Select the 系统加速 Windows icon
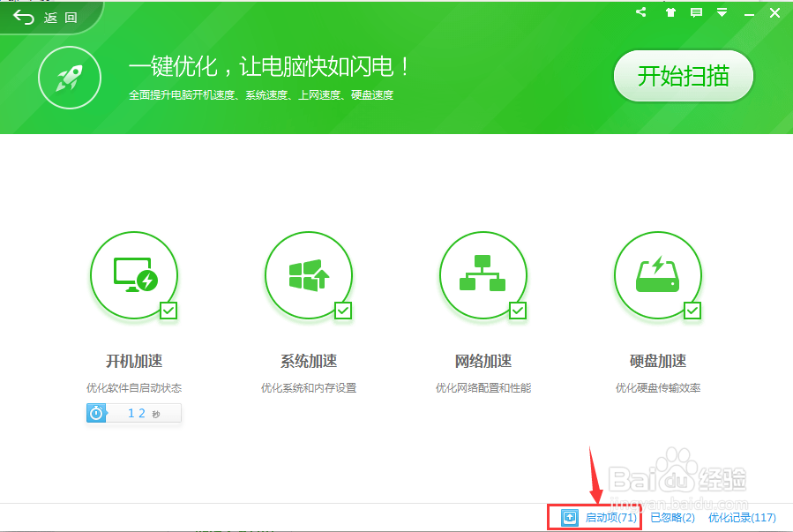The image size is (793, 532). coord(309,274)
